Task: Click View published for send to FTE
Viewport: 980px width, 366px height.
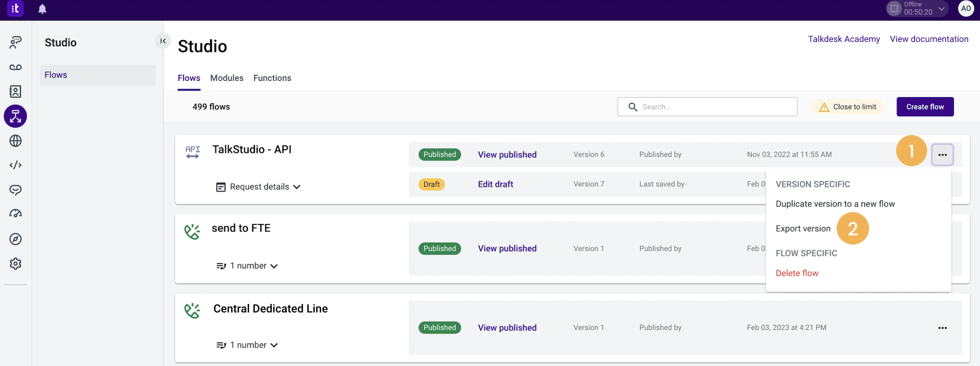Action: click(507, 248)
